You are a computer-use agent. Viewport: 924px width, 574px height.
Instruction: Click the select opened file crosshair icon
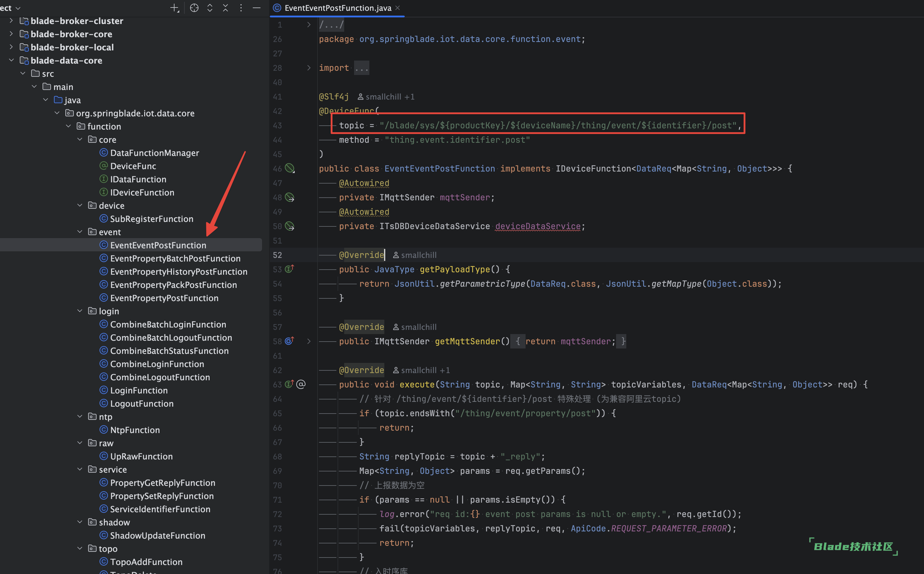pos(194,8)
